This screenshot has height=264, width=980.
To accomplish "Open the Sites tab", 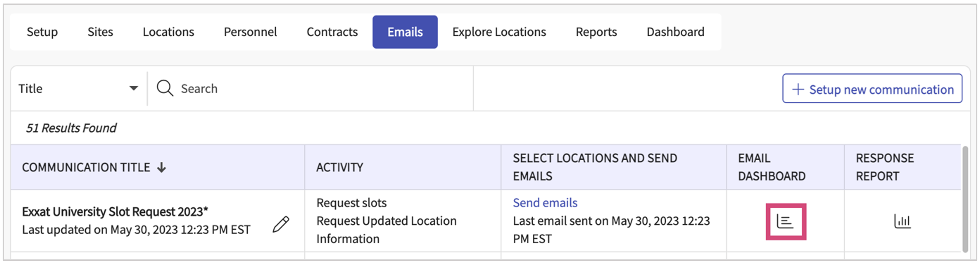I will (100, 32).
